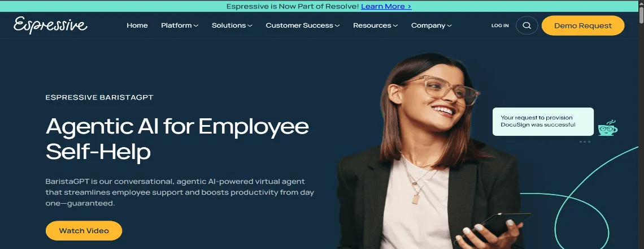
Task: Expand the Platform dropdown menu
Action: coord(180,25)
